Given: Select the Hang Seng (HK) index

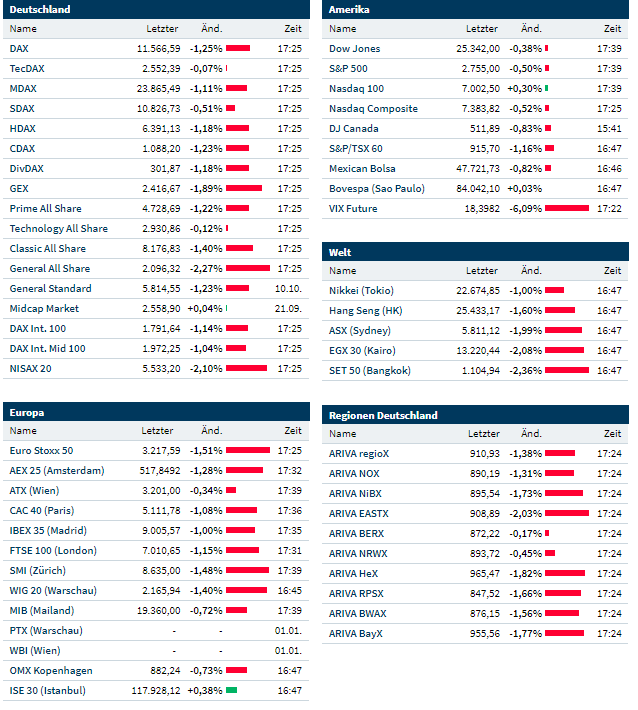Looking at the screenshot, I should click(x=366, y=310).
